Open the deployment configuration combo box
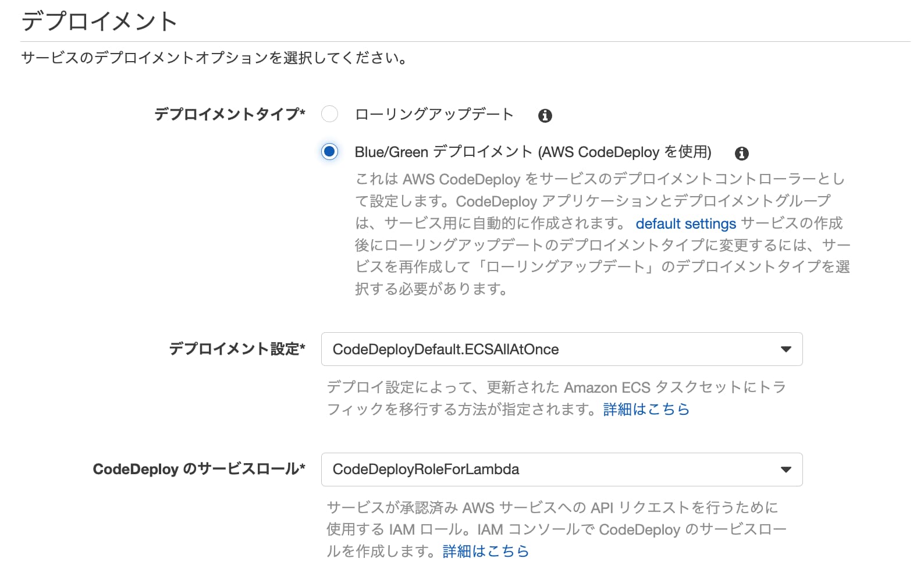Viewport: 924px width, 576px height. pyautogui.click(x=561, y=349)
